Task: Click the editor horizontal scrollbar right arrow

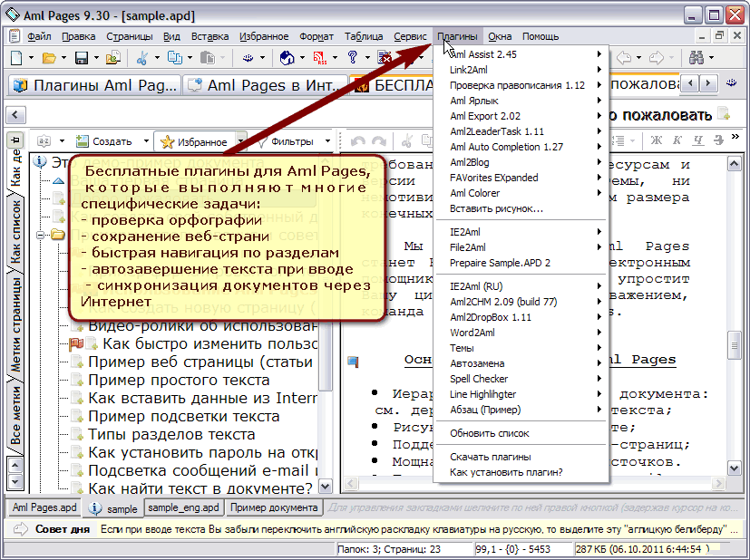Action: 717,484
